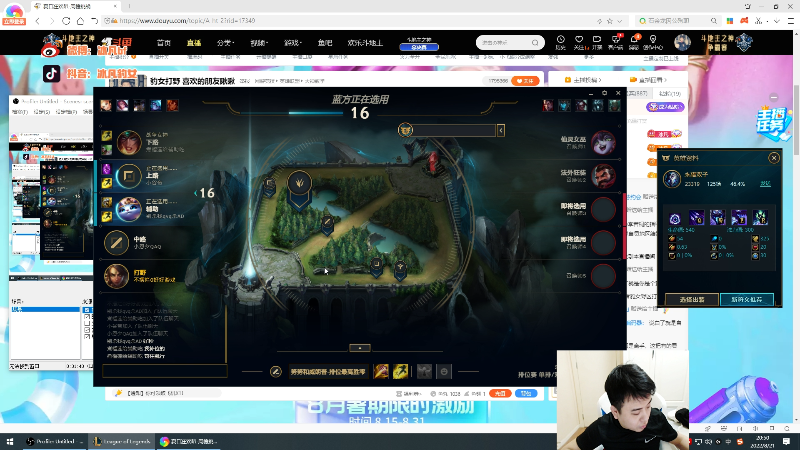Click bottom lane ADC marker on map

376,264
